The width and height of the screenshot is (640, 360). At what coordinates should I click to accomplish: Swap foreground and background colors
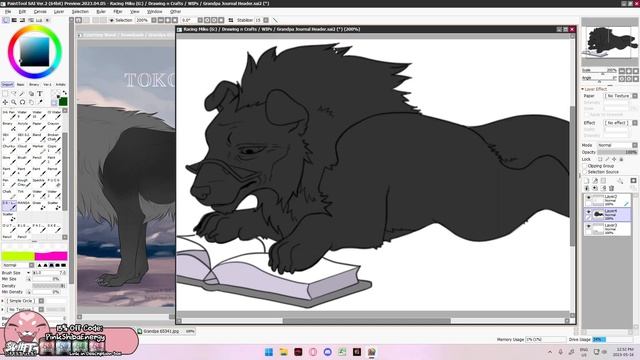[x=65, y=92]
